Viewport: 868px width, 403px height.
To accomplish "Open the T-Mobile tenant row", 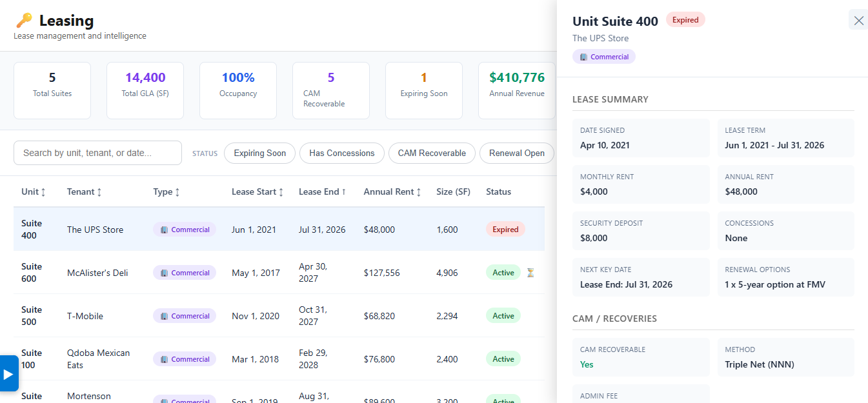I will tap(279, 315).
